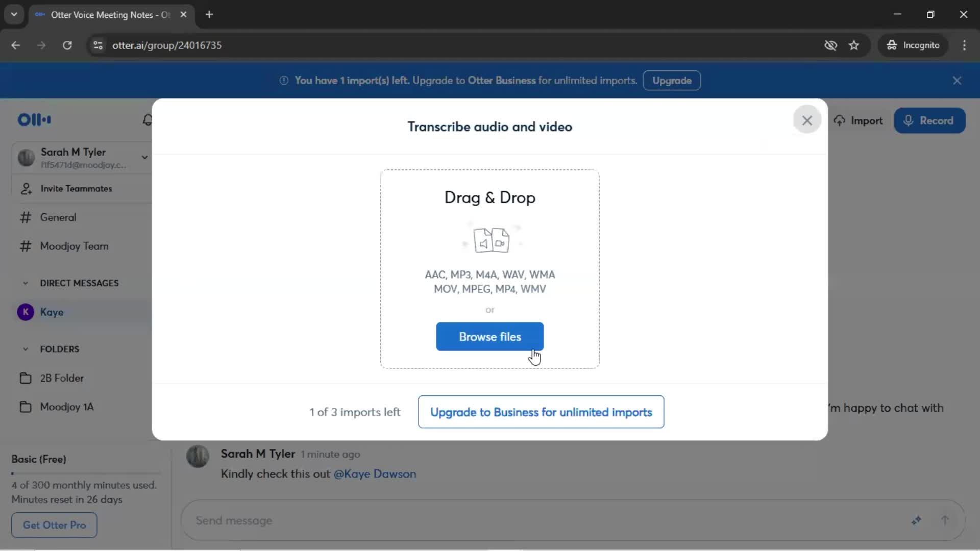Collapse the Folders section

(x=26, y=349)
